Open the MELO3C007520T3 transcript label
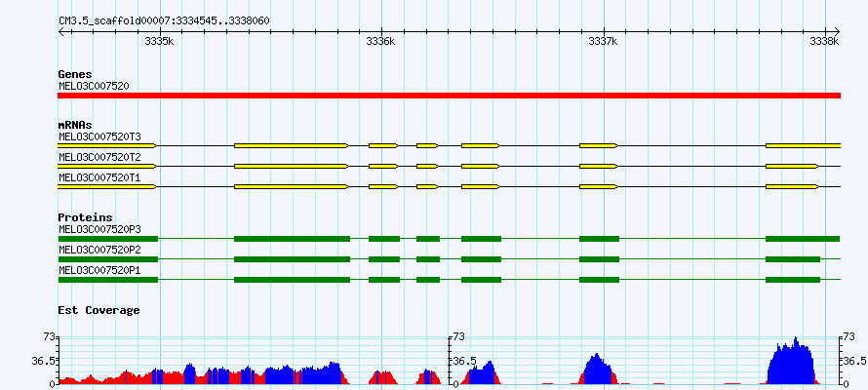This screenshot has width=868, height=390. 99,136
